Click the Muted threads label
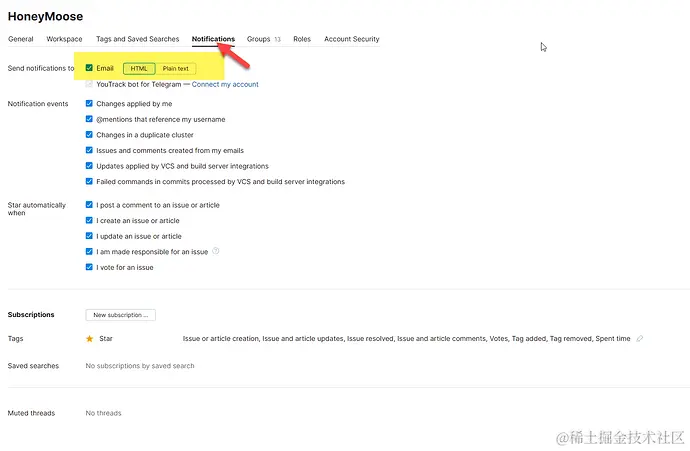690x451 pixels. 31,413
